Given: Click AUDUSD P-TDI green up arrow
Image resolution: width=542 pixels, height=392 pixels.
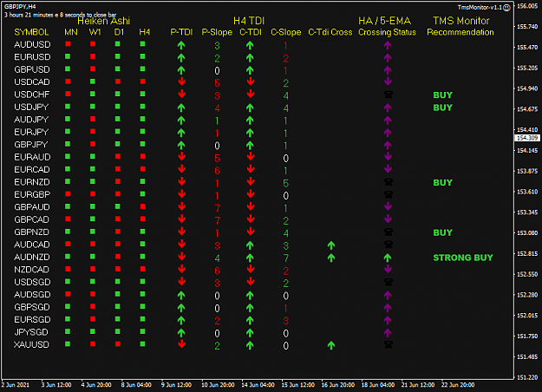Looking at the screenshot, I should [181, 45].
